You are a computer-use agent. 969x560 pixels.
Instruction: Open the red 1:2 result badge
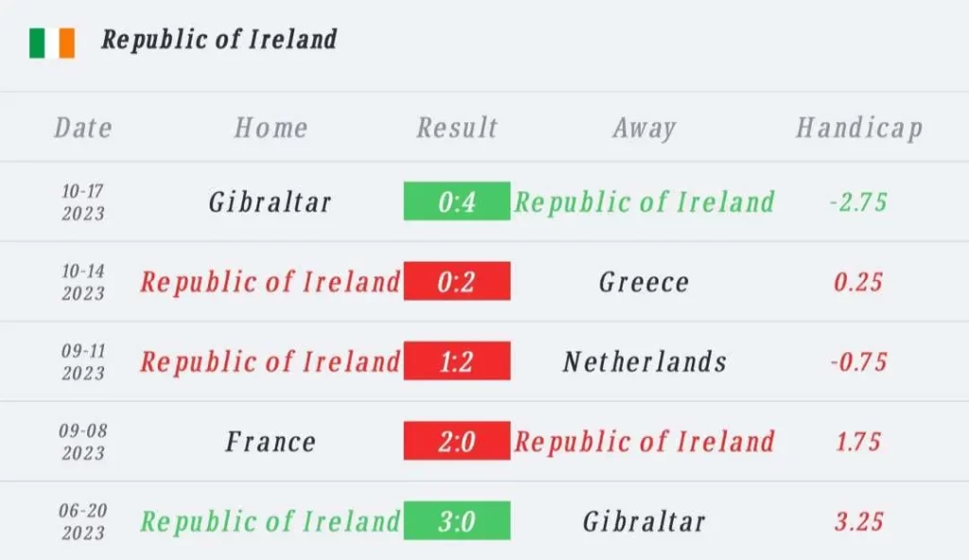(457, 360)
